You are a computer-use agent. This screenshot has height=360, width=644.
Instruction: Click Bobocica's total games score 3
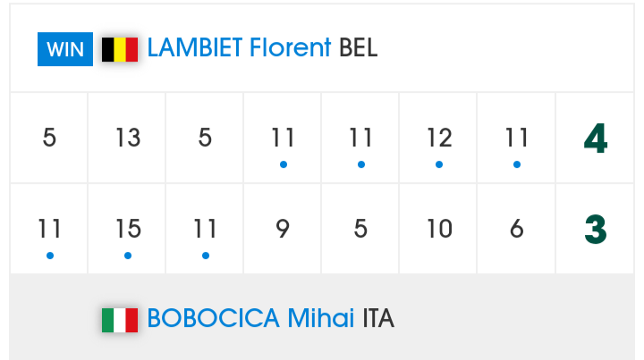(x=596, y=230)
